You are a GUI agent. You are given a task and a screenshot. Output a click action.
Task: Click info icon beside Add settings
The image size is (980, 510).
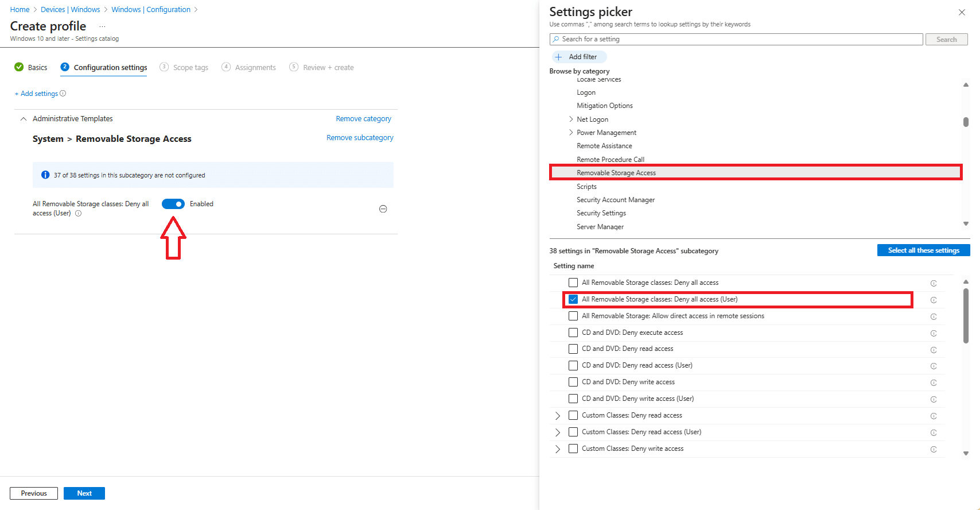tap(63, 94)
